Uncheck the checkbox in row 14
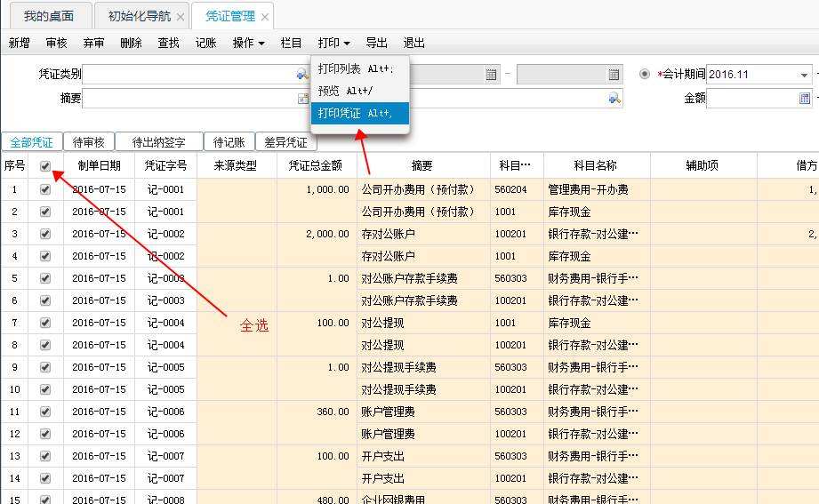Image resolution: width=819 pixels, height=504 pixels. 45,478
